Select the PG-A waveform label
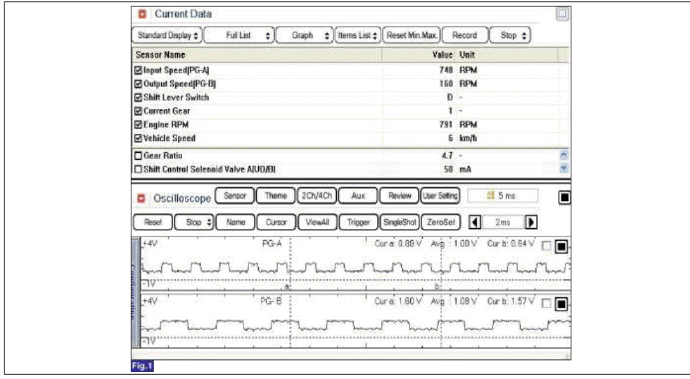The height and width of the screenshot is (379, 690). coord(272,244)
